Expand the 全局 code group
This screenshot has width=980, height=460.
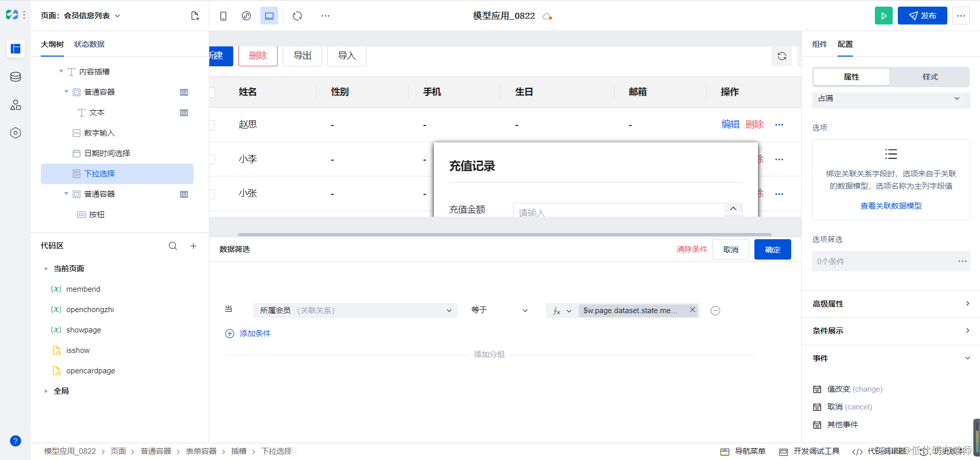[x=46, y=391]
